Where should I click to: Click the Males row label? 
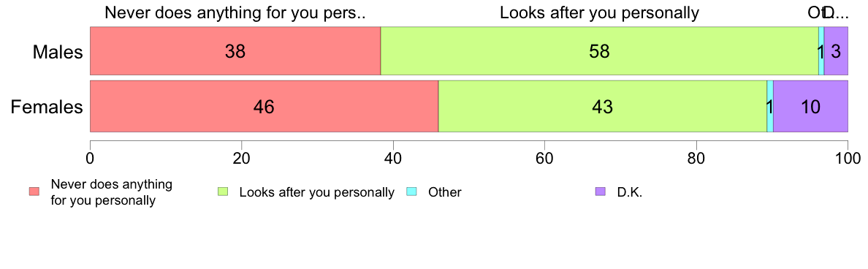click(58, 52)
